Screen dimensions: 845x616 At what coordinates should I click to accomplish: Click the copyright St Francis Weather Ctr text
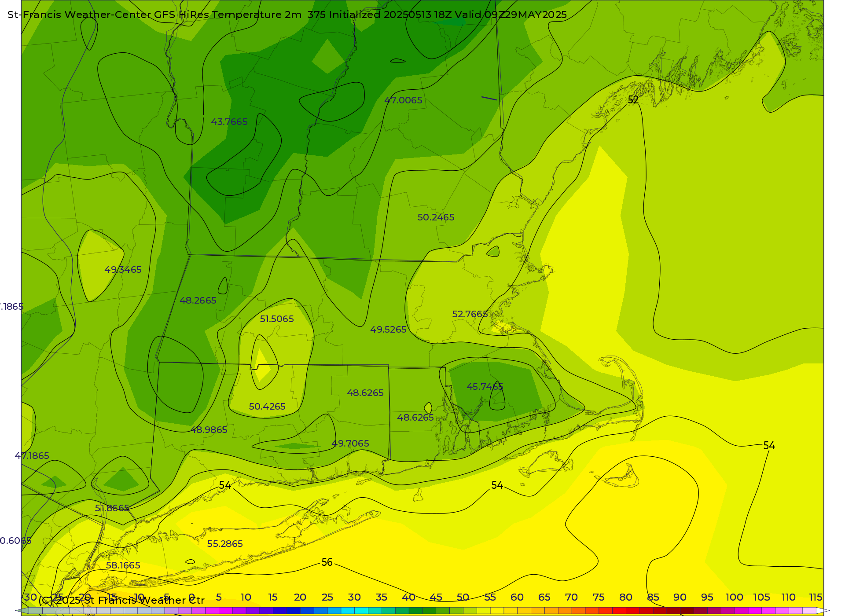(x=122, y=601)
